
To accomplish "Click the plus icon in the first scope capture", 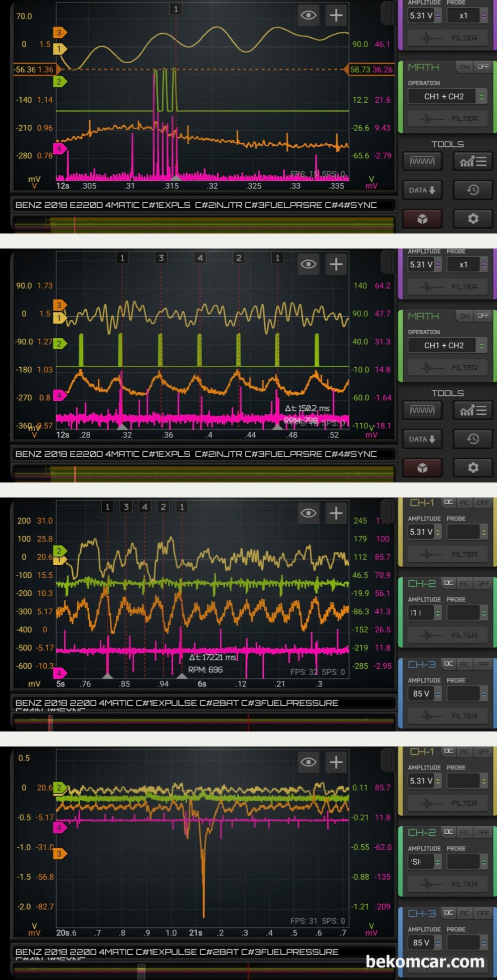I will [336, 15].
